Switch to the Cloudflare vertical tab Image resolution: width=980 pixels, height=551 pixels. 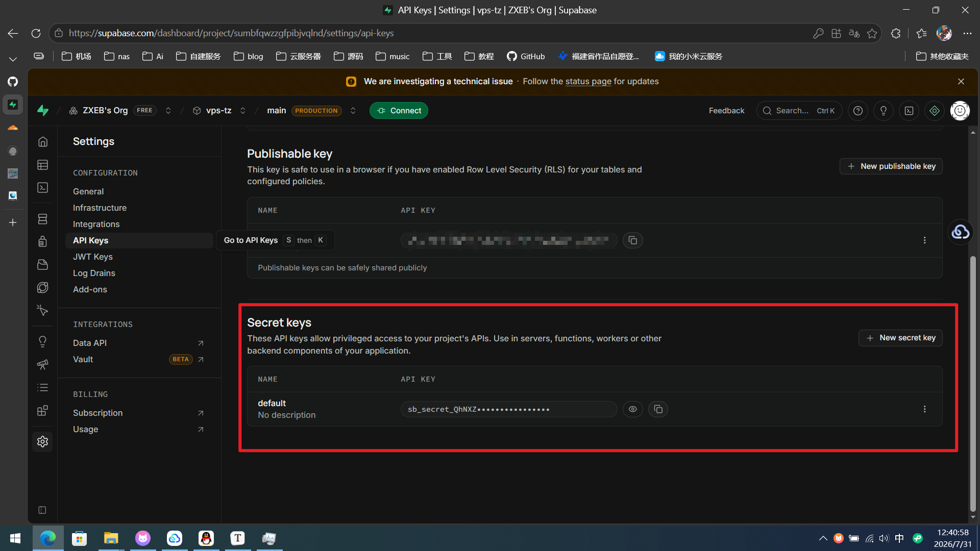pyautogui.click(x=13, y=128)
